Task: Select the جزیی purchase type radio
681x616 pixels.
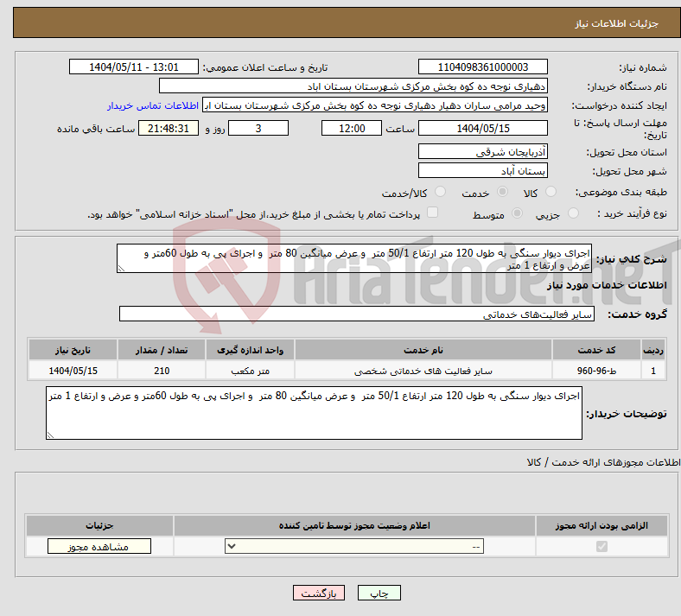Action: pyautogui.click(x=573, y=213)
